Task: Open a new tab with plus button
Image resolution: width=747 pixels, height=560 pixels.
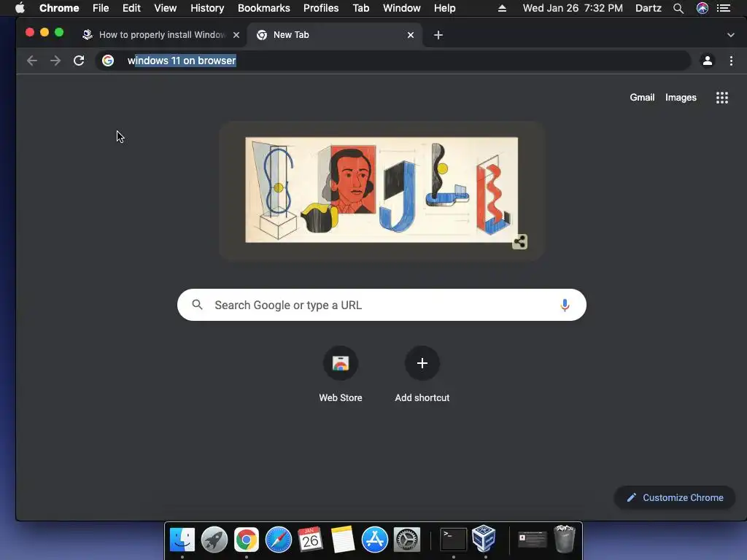Action: (438, 35)
